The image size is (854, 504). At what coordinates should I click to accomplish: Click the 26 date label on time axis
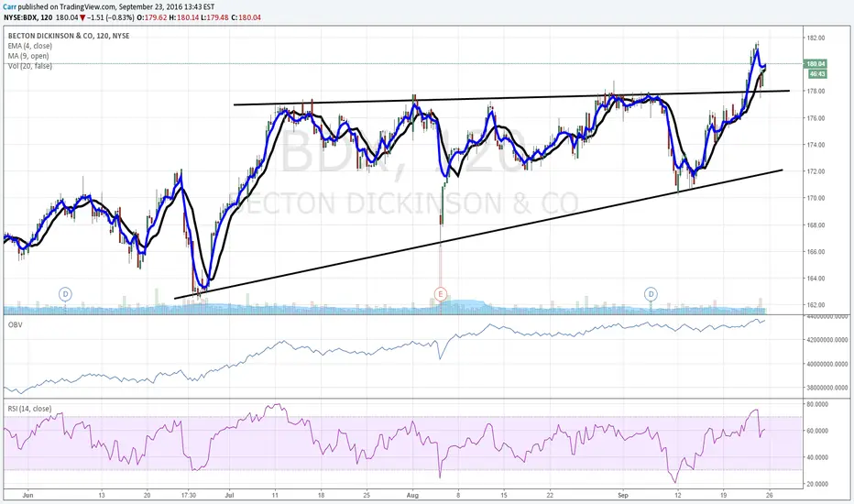tap(770, 495)
